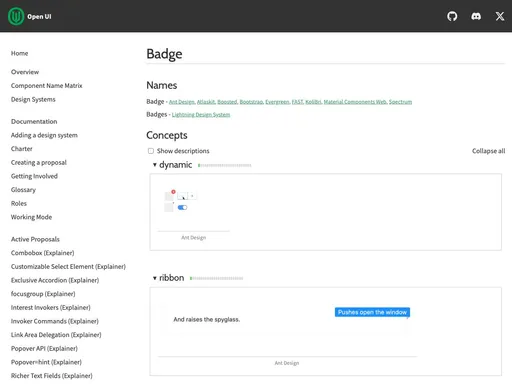512x384 pixels.
Task: Click the minus button in dynamic demo
Action: (x=182, y=196)
